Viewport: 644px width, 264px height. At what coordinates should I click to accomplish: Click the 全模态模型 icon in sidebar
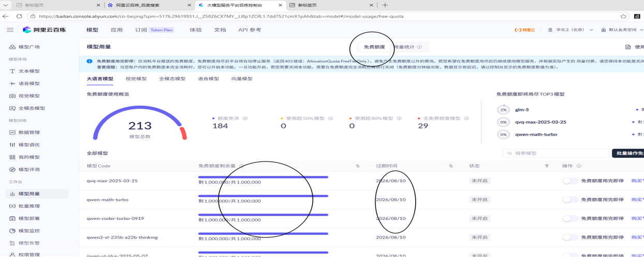[12, 108]
